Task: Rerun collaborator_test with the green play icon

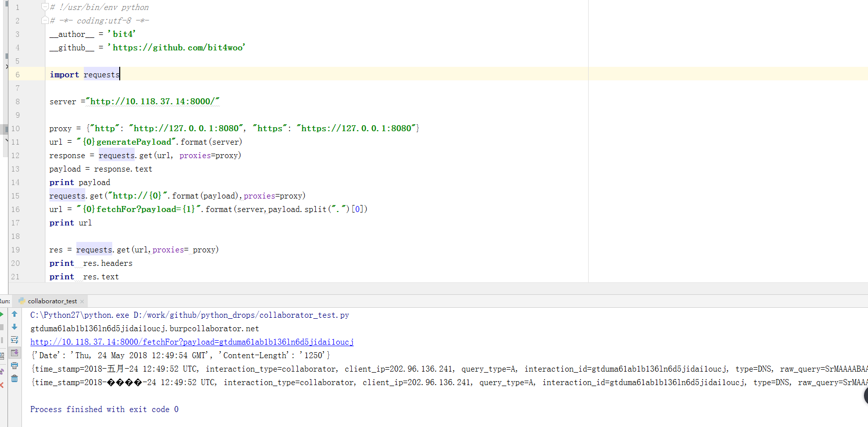Action: coord(1,314)
